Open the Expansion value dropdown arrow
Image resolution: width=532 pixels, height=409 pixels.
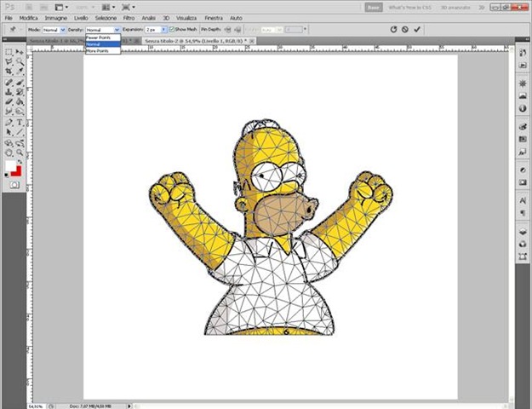pos(163,30)
